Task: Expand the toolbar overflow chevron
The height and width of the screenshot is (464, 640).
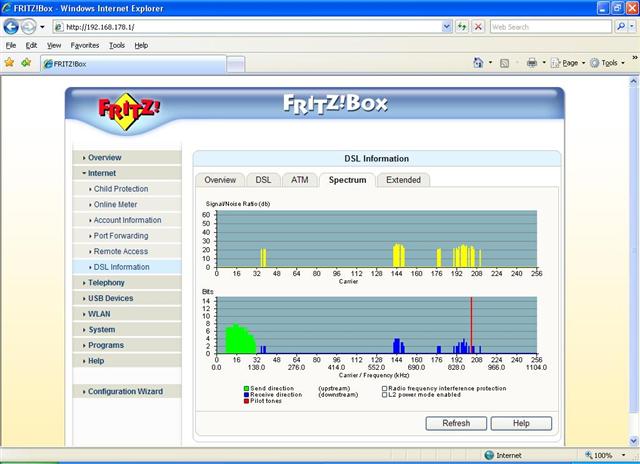Action: [635, 58]
